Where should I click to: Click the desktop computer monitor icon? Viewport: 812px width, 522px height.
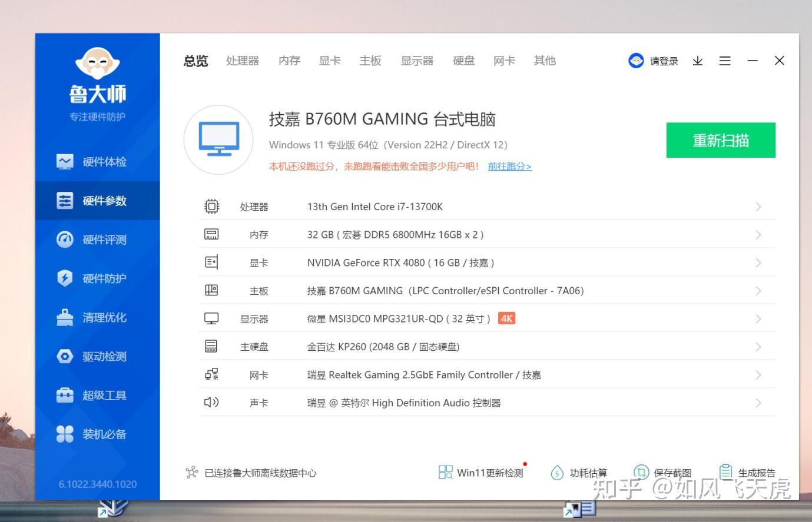tap(218, 140)
